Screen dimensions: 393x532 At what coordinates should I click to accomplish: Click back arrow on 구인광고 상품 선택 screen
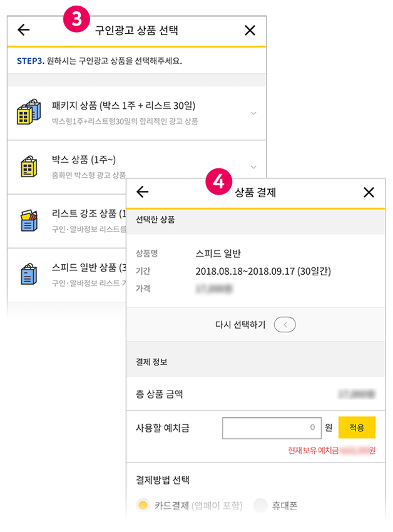pos(24,30)
